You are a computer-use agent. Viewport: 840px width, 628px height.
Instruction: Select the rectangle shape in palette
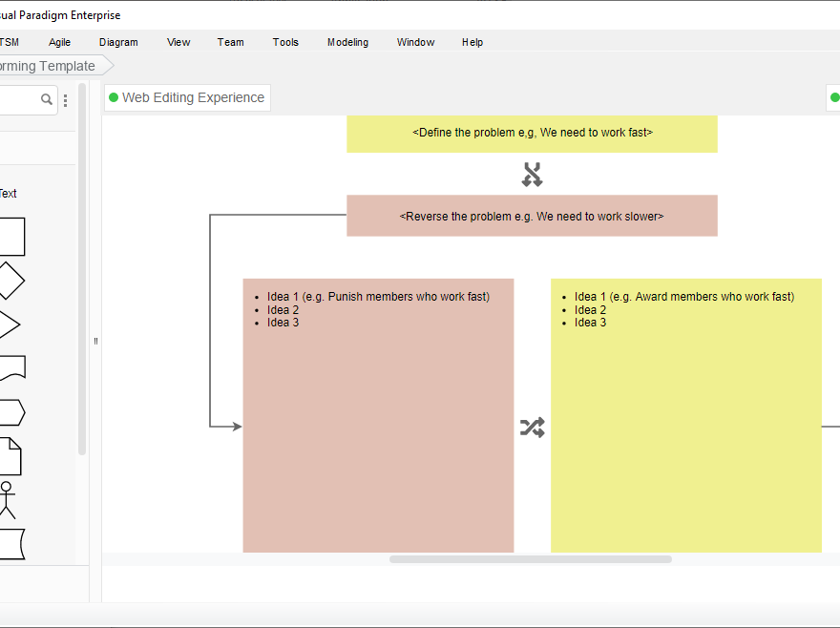[x=10, y=237]
